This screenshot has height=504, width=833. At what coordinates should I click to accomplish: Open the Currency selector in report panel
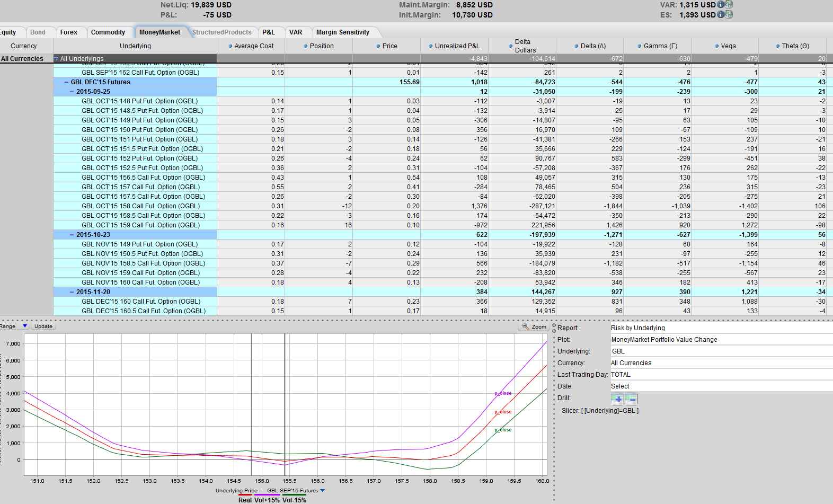pos(721,363)
